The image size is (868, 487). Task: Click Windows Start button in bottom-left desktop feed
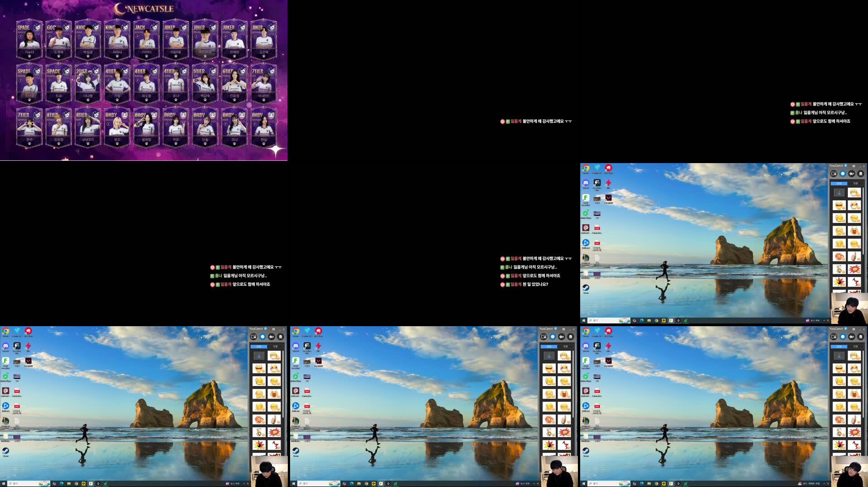point(3,483)
